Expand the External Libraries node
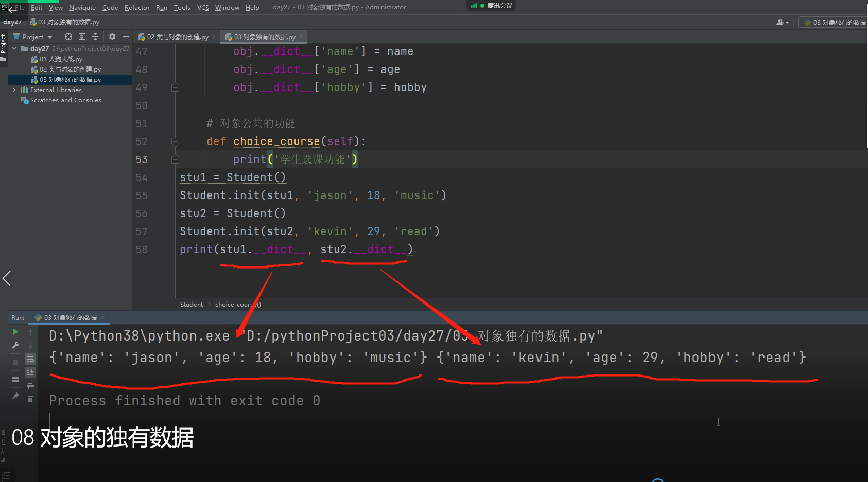Screen dimensions: 868x482 coord(14,90)
